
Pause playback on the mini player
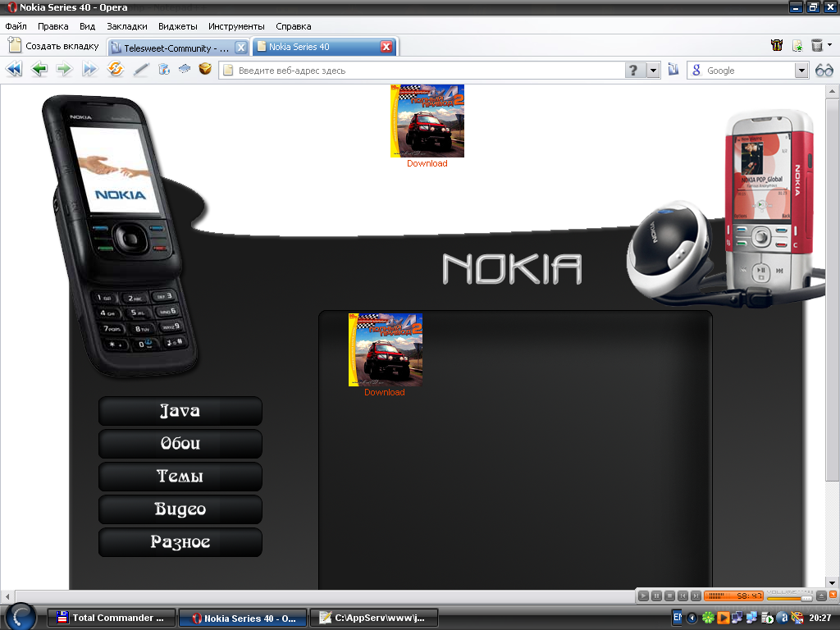[x=657, y=596]
